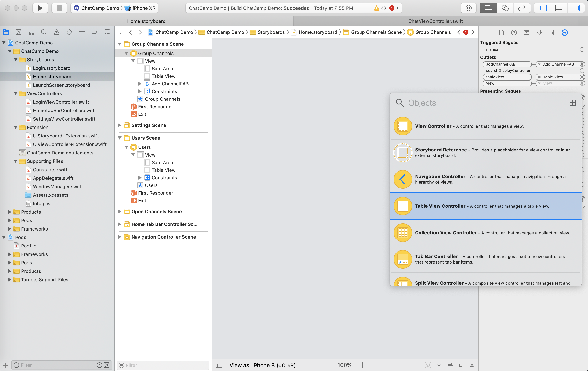The width and height of the screenshot is (588, 371).
Task: Select Navigation Controller in Objects library
Action: coord(486,179)
